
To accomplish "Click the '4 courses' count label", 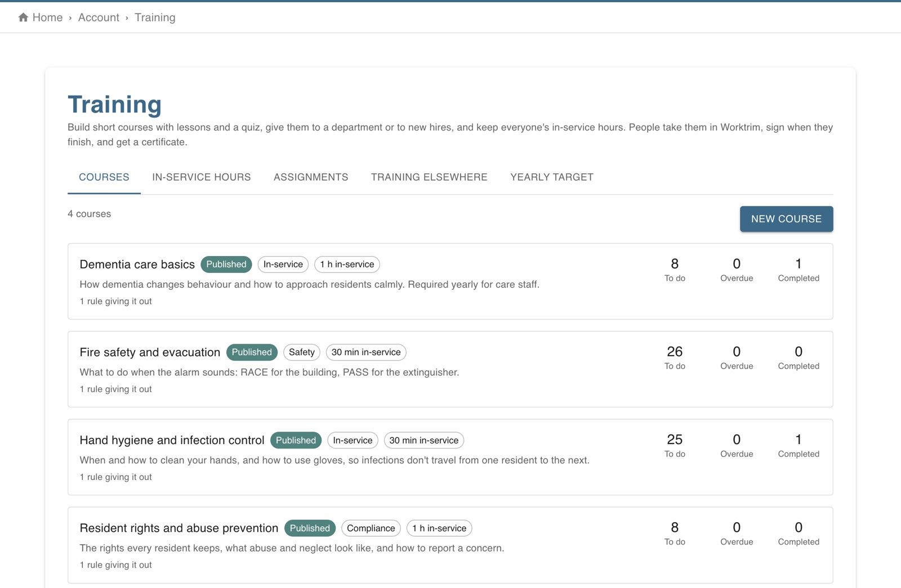I will click(x=89, y=214).
